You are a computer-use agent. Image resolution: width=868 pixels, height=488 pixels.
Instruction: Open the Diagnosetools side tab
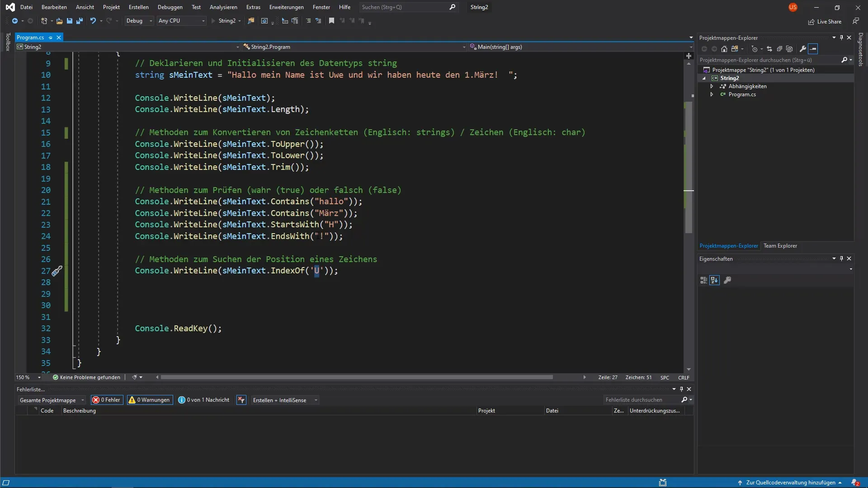coord(861,49)
